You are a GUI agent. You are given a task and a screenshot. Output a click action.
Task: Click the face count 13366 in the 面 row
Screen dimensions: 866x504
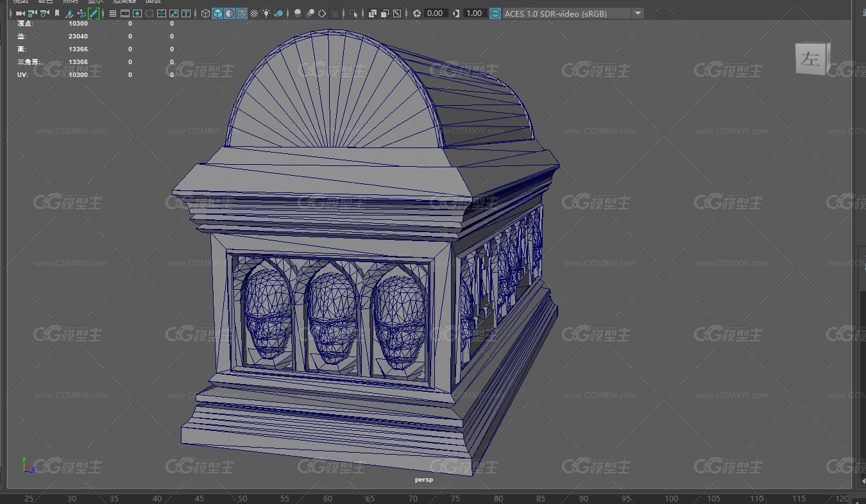(78, 49)
